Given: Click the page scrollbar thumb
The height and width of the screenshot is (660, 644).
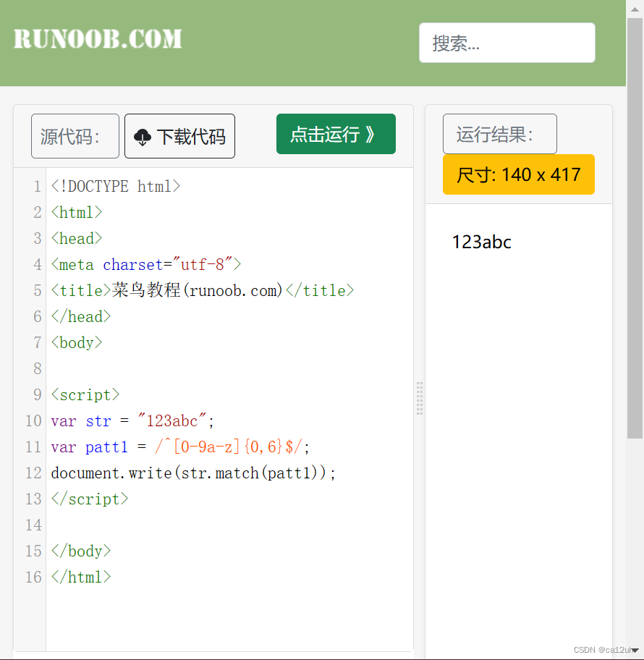Looking at the screenshot, I should click(635, 228).
